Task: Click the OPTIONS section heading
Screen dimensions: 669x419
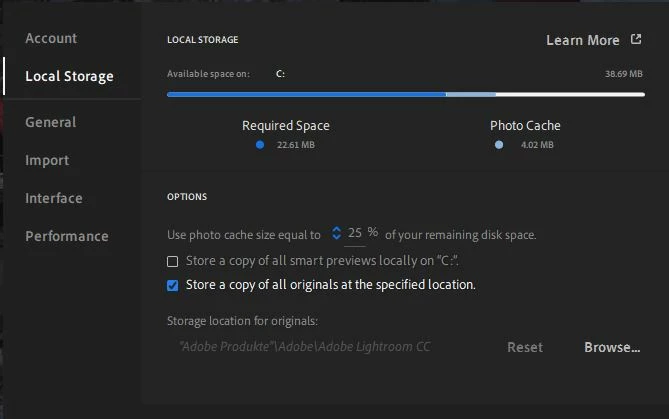Action: [x=187, y=197]
